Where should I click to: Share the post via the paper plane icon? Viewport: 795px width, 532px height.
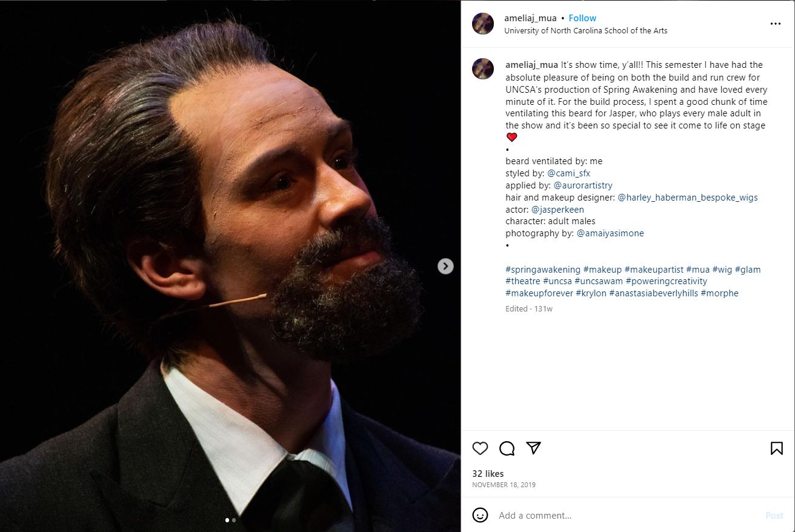tap(533, 448)
